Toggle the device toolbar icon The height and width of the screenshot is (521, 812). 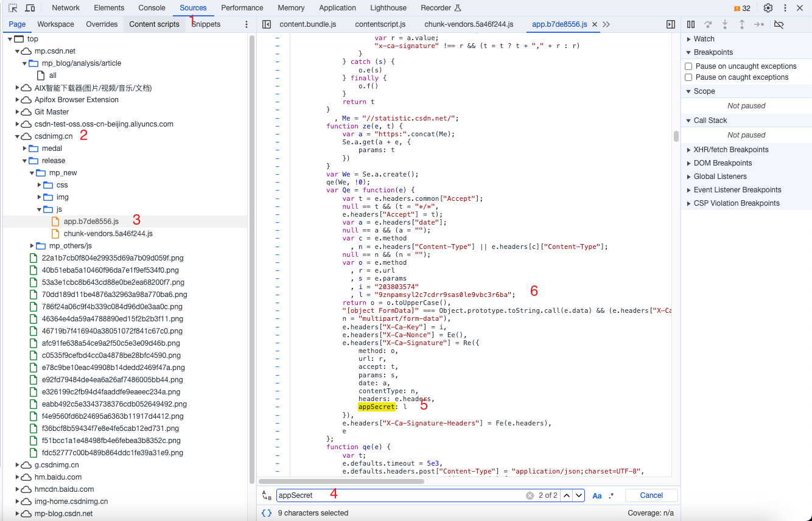point(30,8)
